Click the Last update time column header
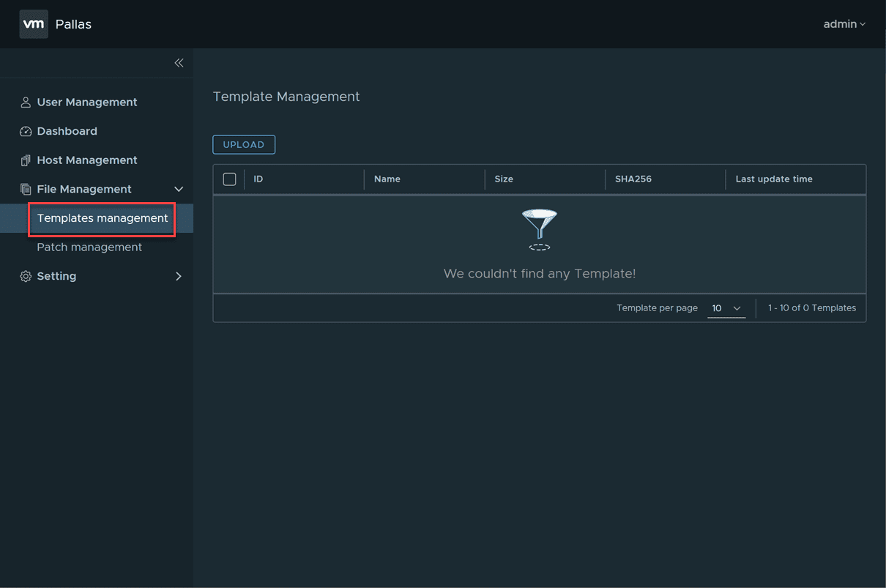 (774, 179)
